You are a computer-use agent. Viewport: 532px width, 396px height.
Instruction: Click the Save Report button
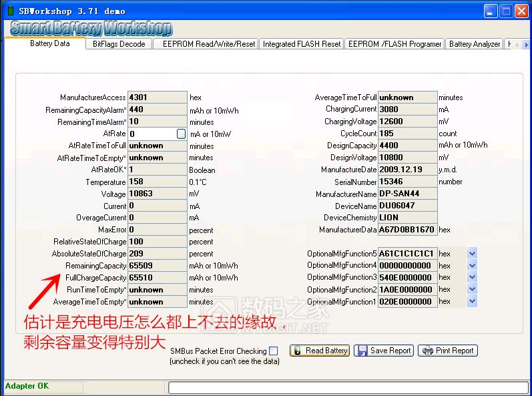coord(384,351)
